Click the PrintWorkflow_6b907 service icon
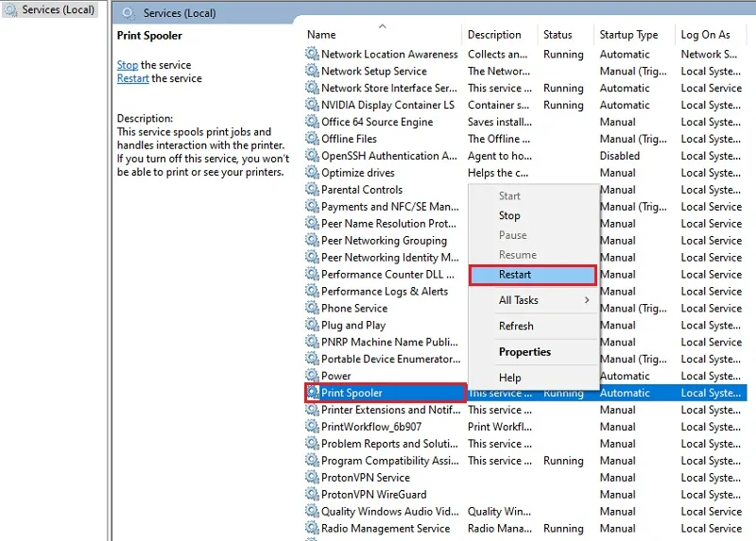Screen dimensions: 756x541 [312, 427]
